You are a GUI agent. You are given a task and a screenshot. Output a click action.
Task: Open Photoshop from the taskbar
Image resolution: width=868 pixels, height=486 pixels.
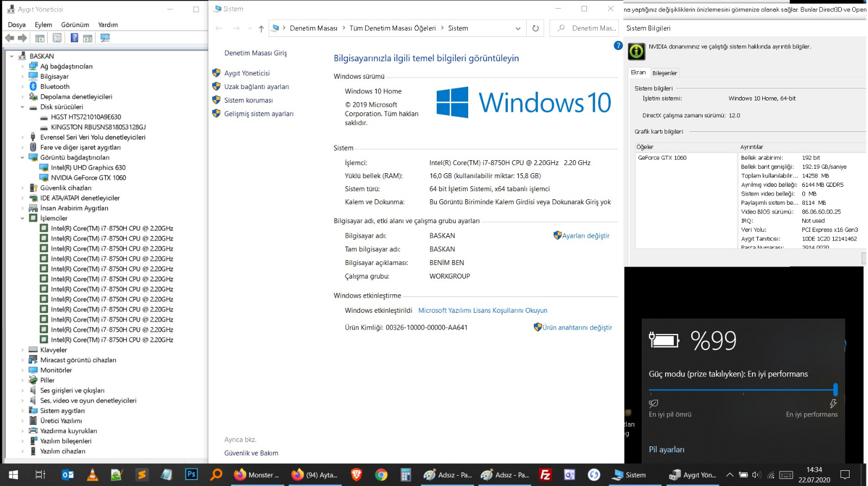[192, 475]
